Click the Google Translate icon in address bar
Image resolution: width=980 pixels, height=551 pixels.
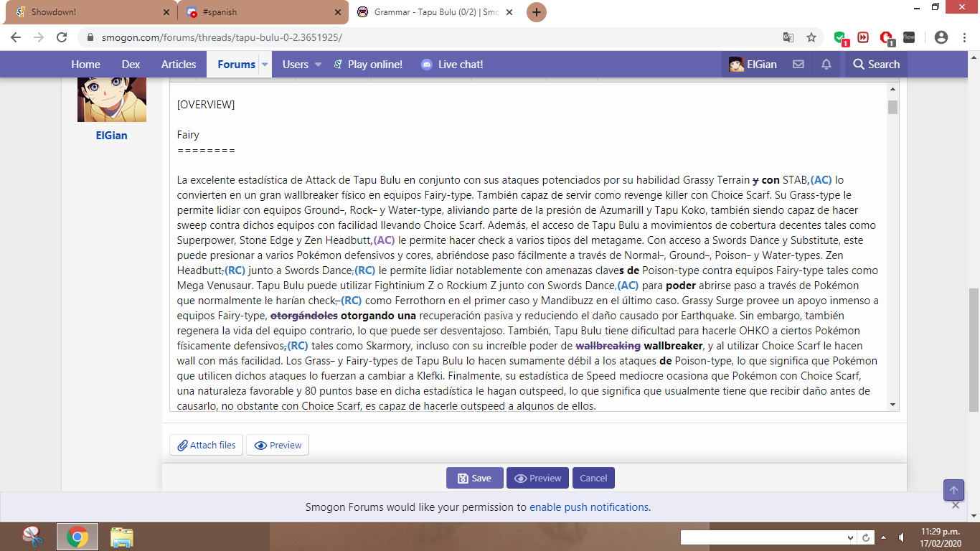(788, 37)
